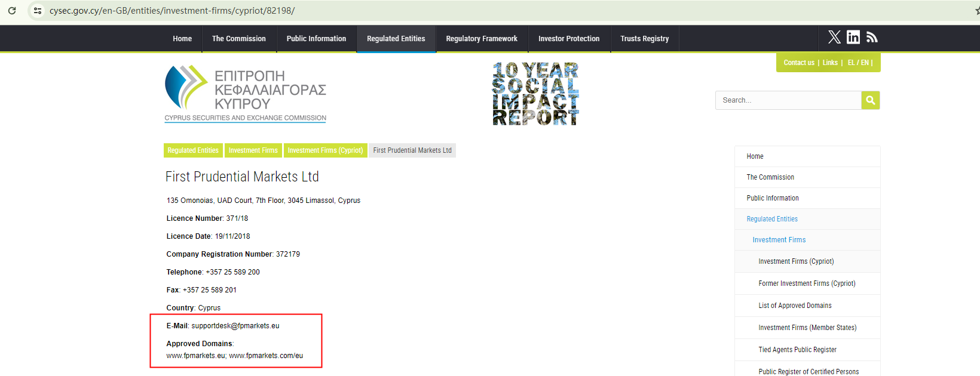The image size is (980, 376).
Task: Click the address line 135 Omonoias
Action: (264, 201)
